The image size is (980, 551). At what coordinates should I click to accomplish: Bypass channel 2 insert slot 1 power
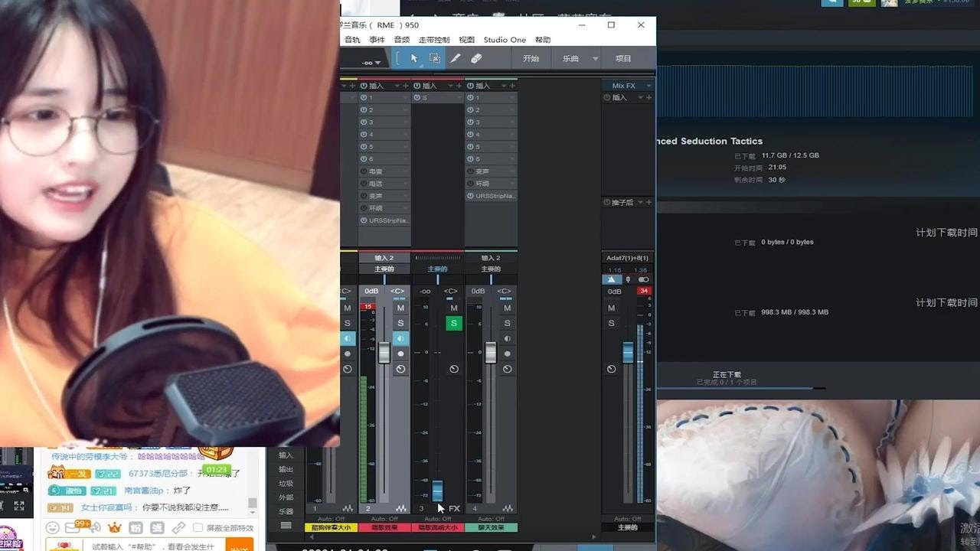pyautogui.click(x=364, y=98)
